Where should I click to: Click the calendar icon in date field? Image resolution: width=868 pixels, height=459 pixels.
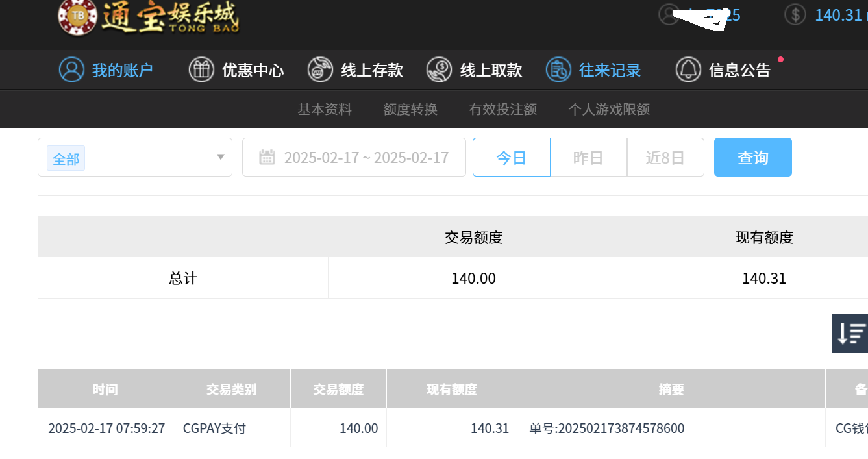click(x=267, y=157)
